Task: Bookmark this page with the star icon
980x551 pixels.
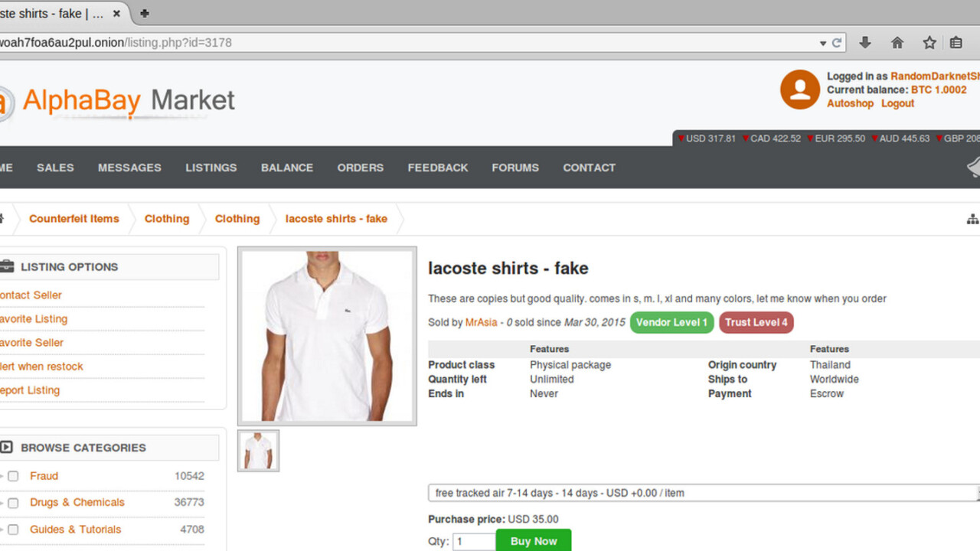Action: click(x=929, y=43)
